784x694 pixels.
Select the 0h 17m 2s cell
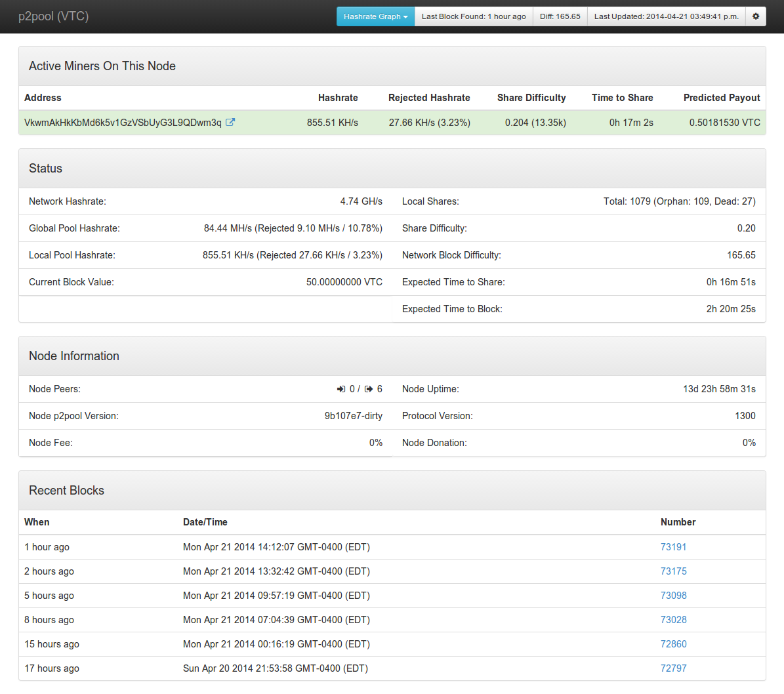click(631, 123)
